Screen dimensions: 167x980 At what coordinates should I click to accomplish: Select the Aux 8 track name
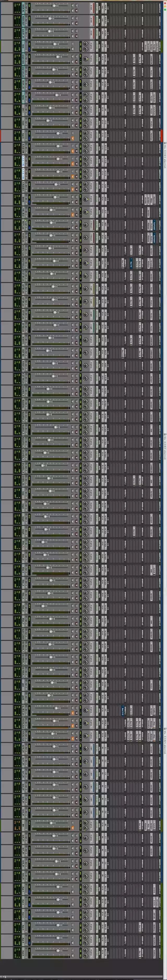(23, 953)
